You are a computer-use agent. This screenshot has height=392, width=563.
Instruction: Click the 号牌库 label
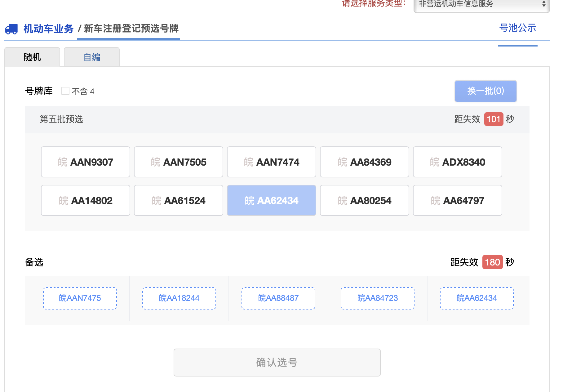click(39, 91)
